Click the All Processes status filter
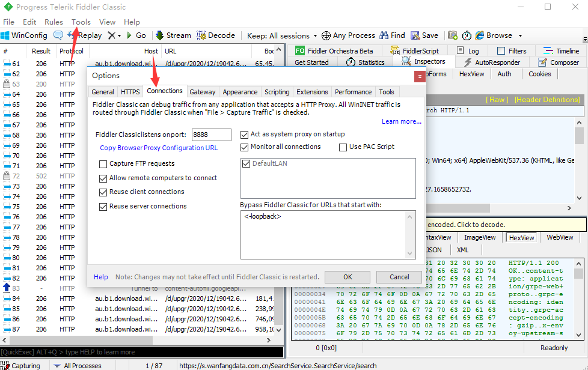Image resolution: width=588 pixels, height=370 pixels. 78,366
